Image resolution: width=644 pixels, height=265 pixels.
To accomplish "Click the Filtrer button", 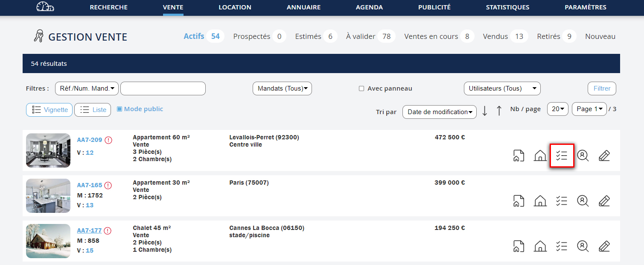I will coord(602,88).
